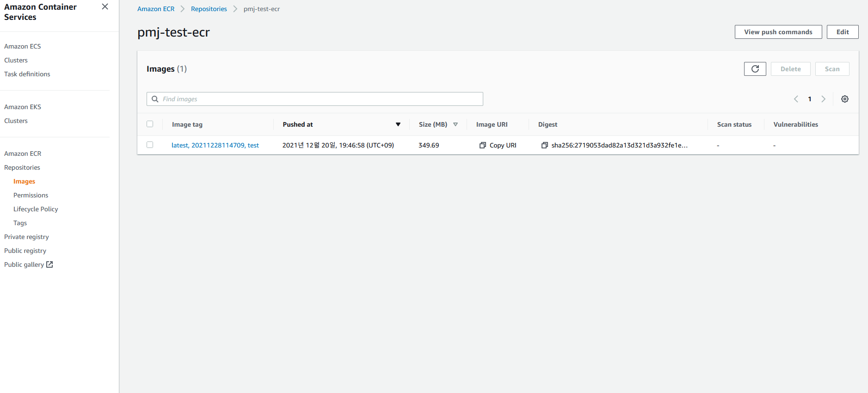Refresh the images list
Image resolution: width=868 pixels, height=393 pixels.
pyautogui.click(x=755, y=69)
